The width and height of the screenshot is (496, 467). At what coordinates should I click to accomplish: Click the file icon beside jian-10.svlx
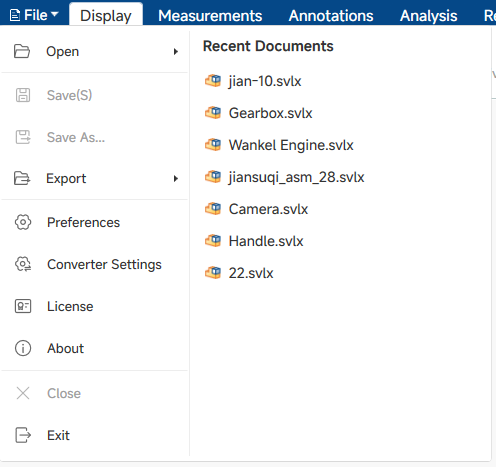tap(213, 81)
